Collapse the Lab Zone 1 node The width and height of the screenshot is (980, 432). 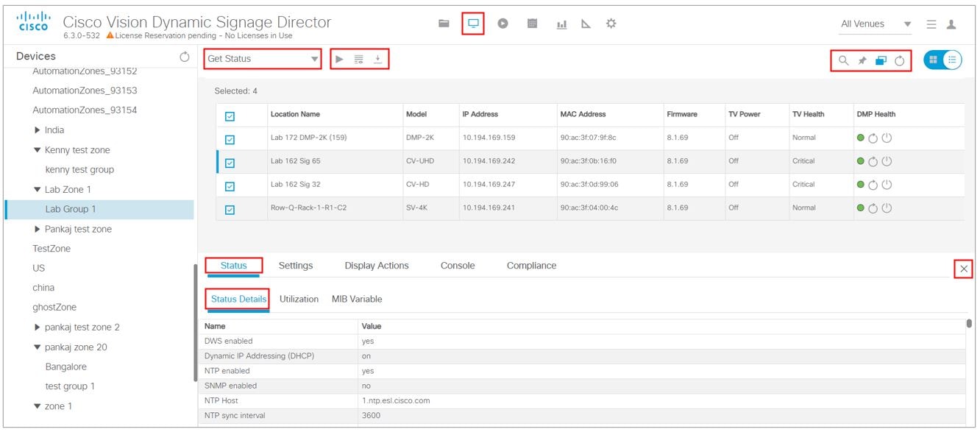coord(38,190)
